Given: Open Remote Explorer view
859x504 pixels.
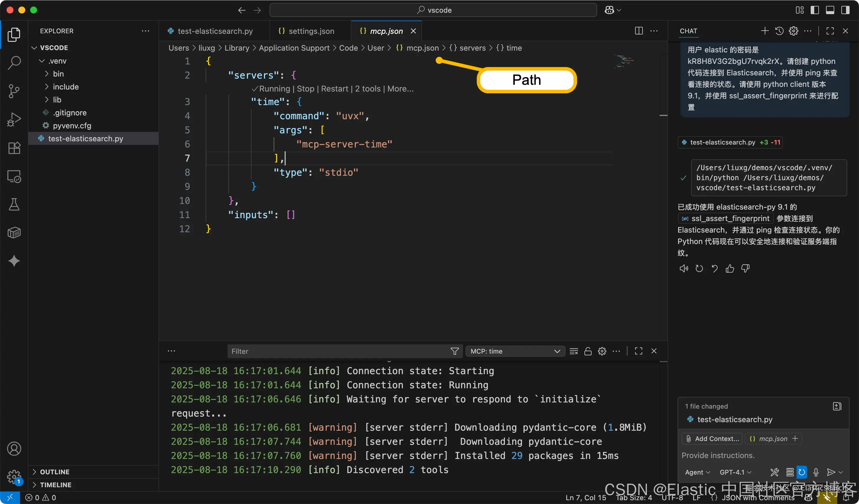Looking at the screenshot, I should click(x=14, y=176).
